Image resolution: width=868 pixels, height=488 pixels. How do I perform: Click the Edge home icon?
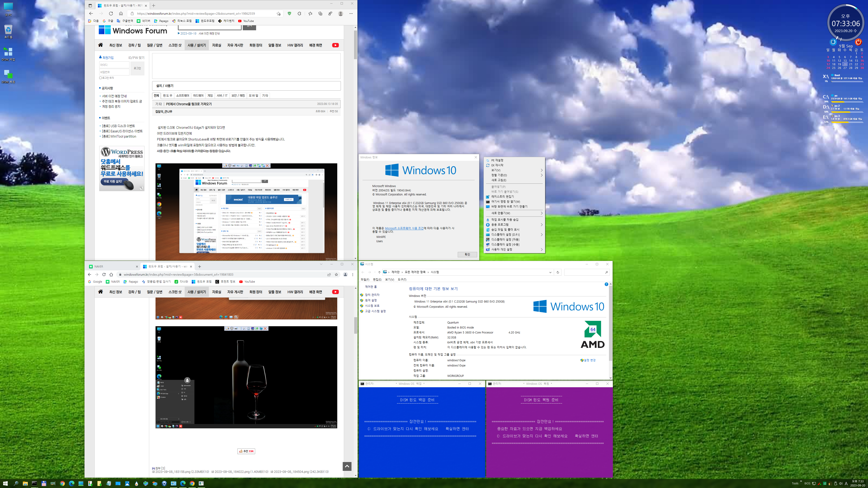(121, 14)
